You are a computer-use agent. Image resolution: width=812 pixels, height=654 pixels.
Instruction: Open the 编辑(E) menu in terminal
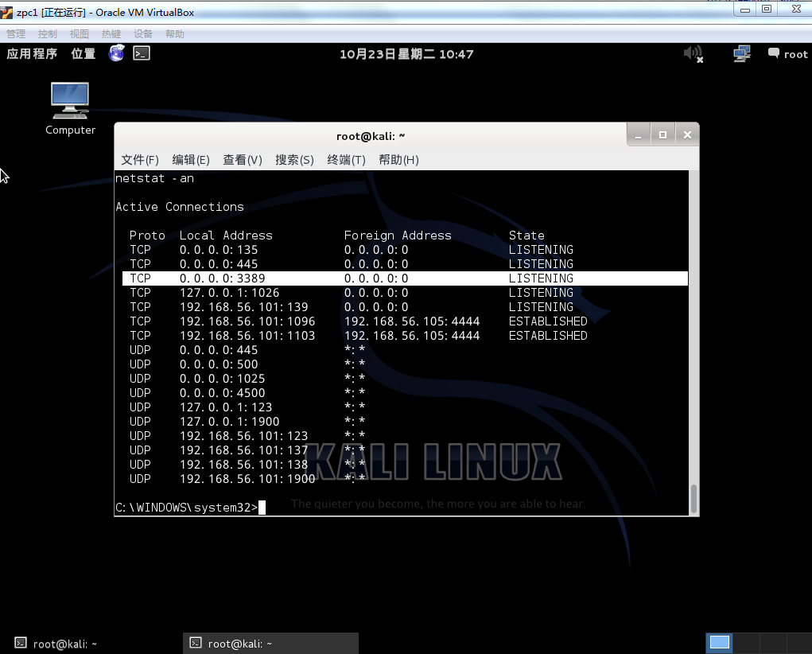click(191, 160)
